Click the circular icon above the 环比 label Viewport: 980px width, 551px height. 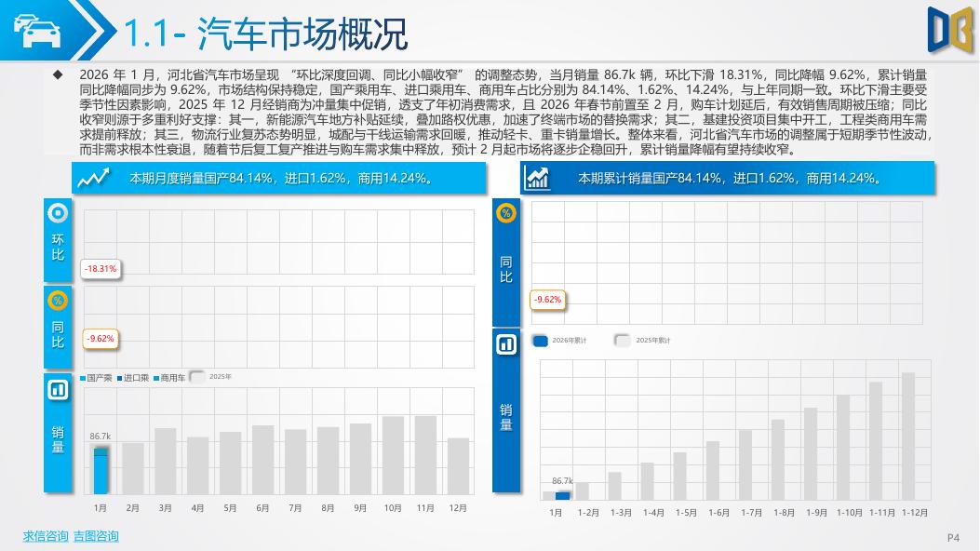(x=58, y=213)
